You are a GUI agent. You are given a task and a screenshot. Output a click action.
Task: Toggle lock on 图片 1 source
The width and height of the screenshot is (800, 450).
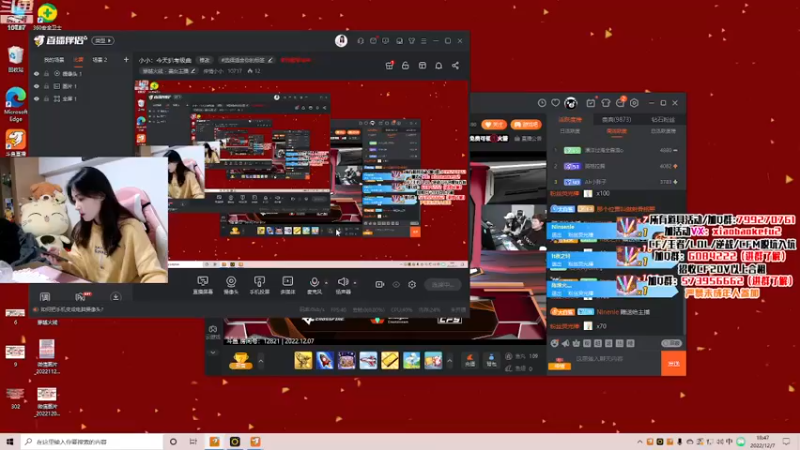click(x=46, y=86)
